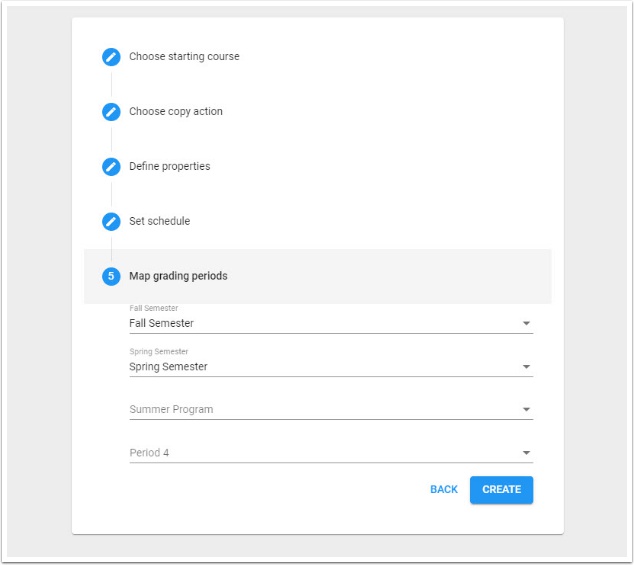The width and height of the screenshot is (634, 565).
Task: Click the edit pencil for Choose copy action
Action: click(x=111, y=112)
